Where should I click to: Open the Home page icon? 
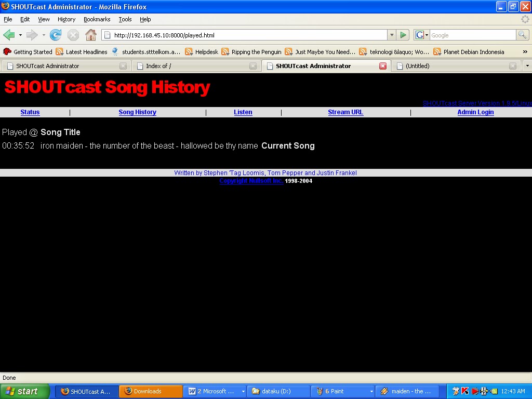(x=90, y=35)
